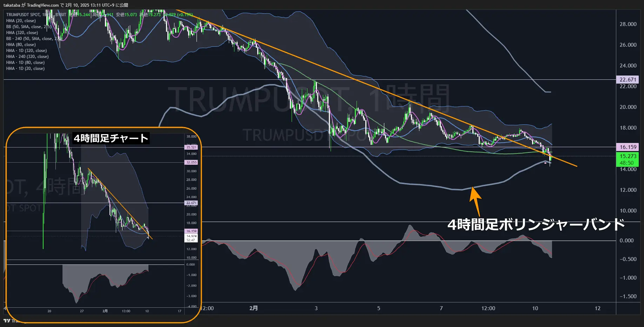Viewport: 644px width, 327px height.
Task: Select the HMA · 1D (80, close) legend
Action: (x=25, y=63)
